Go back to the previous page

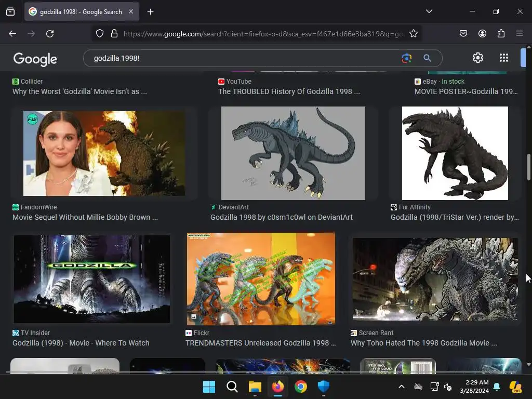click(12, 34)
